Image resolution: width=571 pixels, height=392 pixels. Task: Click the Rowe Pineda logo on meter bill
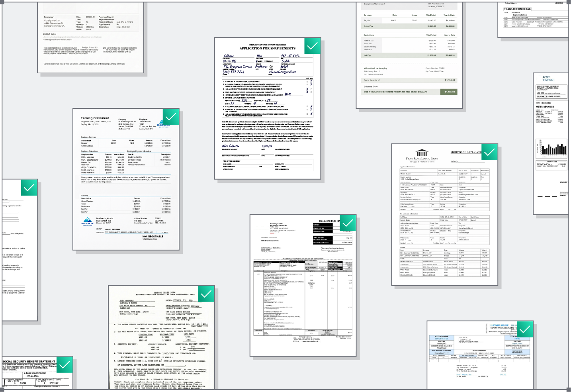[548, 78]
